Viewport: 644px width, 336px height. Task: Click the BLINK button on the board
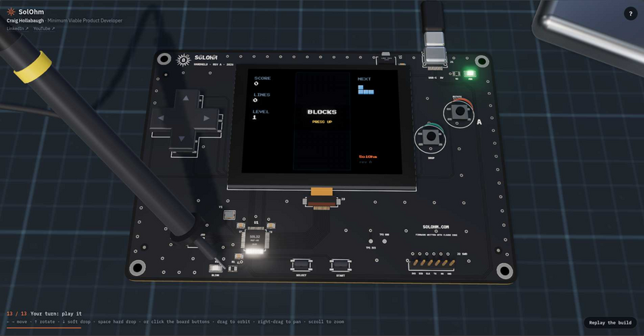[x=216, y=268]
